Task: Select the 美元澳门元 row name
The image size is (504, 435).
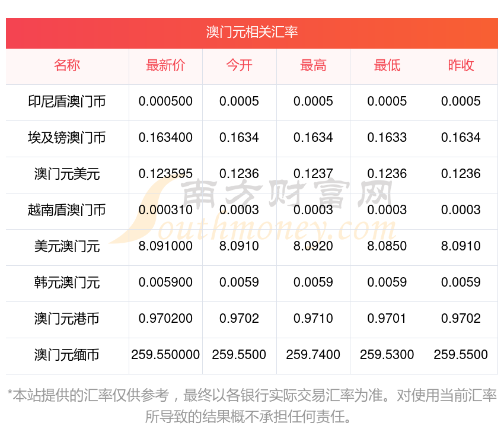Action: 67,246
